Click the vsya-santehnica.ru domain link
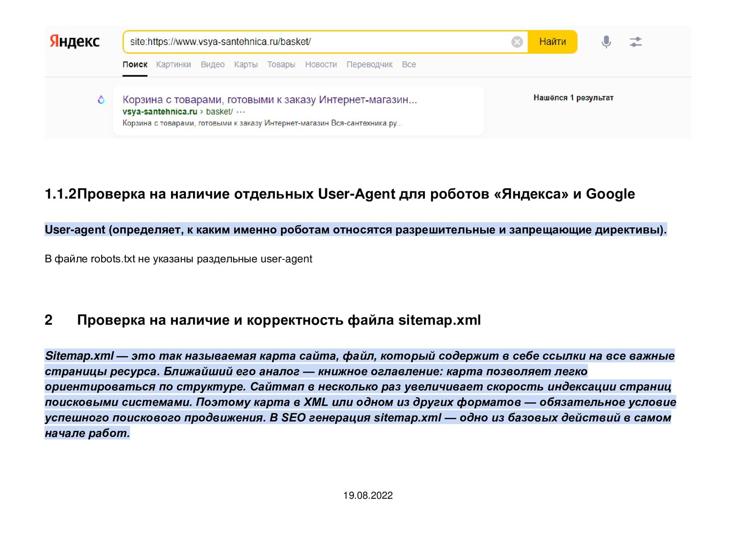The height and width of the screenshot is (535, 756). (x=160, y=112)
